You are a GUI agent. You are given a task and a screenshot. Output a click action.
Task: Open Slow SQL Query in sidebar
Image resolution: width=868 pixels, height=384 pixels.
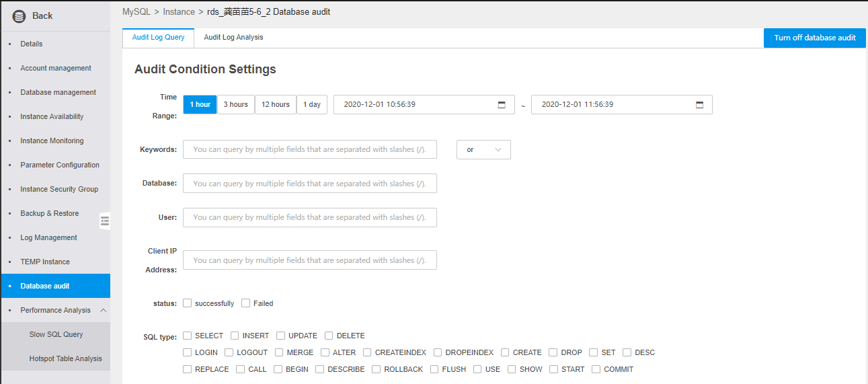(x=56, y=334)
